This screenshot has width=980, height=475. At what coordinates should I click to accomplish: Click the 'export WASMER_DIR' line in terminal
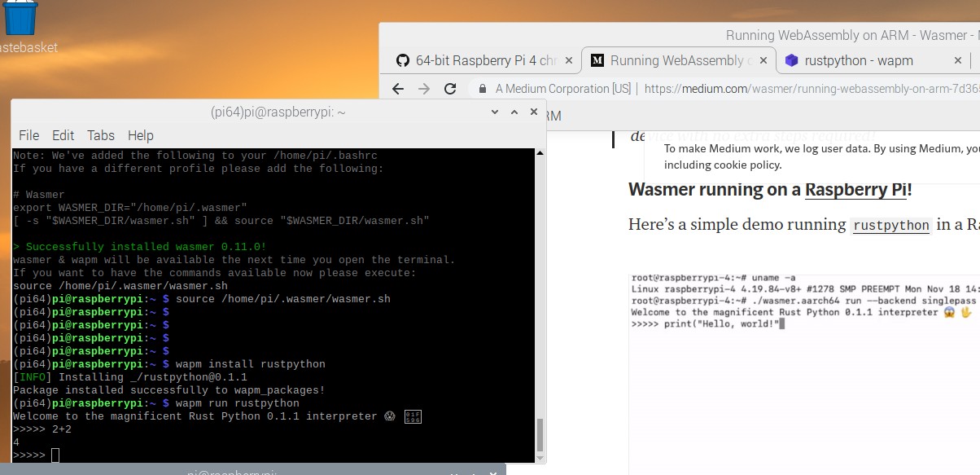pos(130,208)
